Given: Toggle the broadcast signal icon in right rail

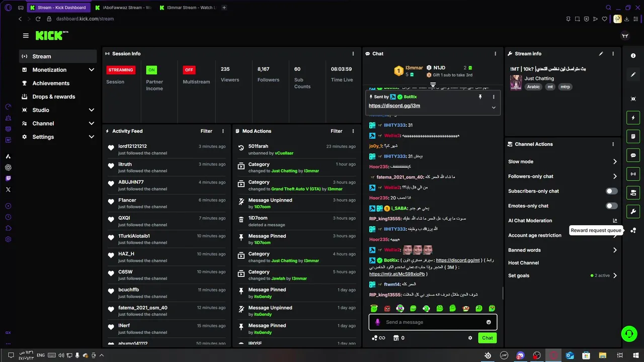Looking at the screenshot, I should pyautogui.click(x=633, y=174).
